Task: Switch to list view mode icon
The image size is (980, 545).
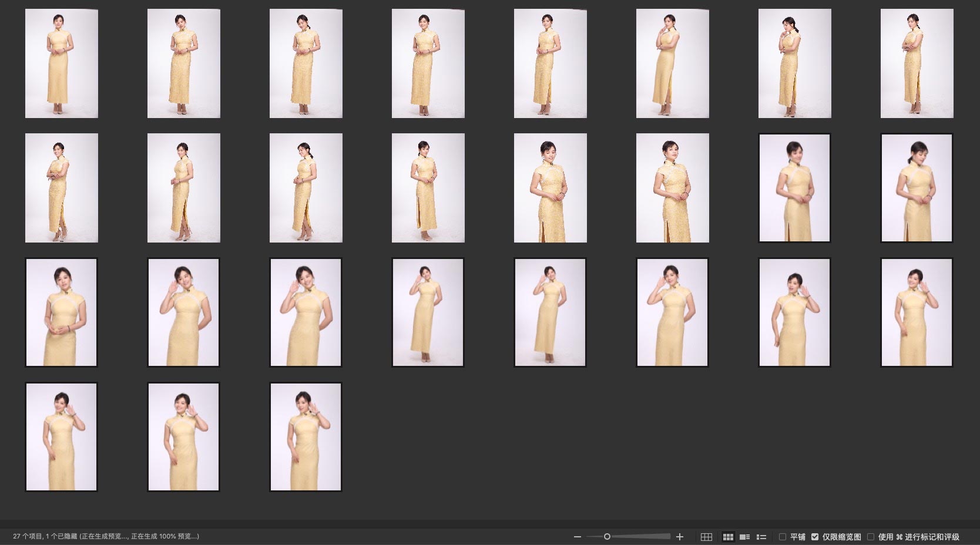Action: click(761, 537)
